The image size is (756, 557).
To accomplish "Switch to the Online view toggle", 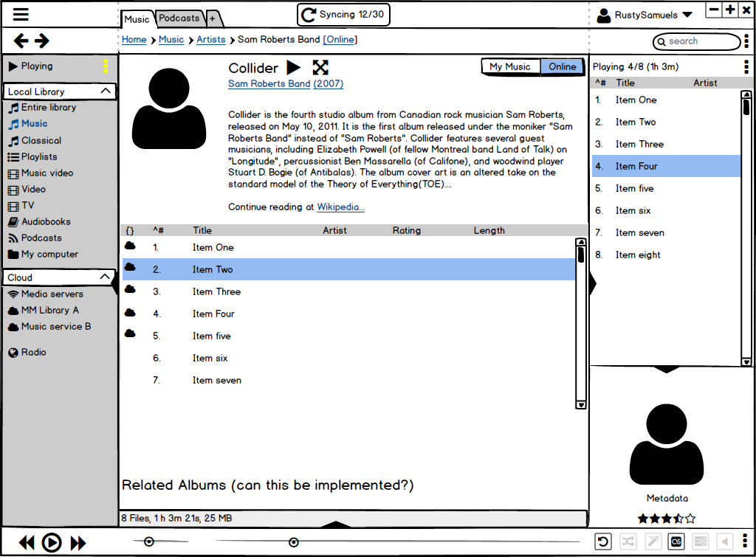I will [x=562, y=66].
